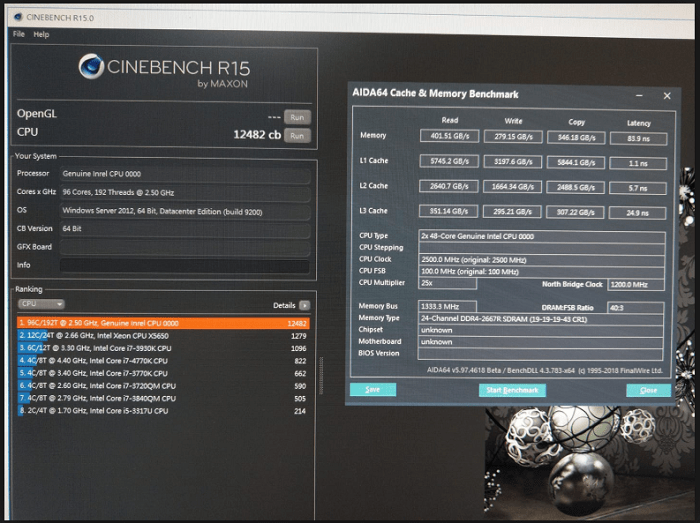Image resolution: width=700 pixels, height=523 pixels.
Task: Click L1 Cache Write value 3197.6 GB/s
Action: click(x=512, y=162)
